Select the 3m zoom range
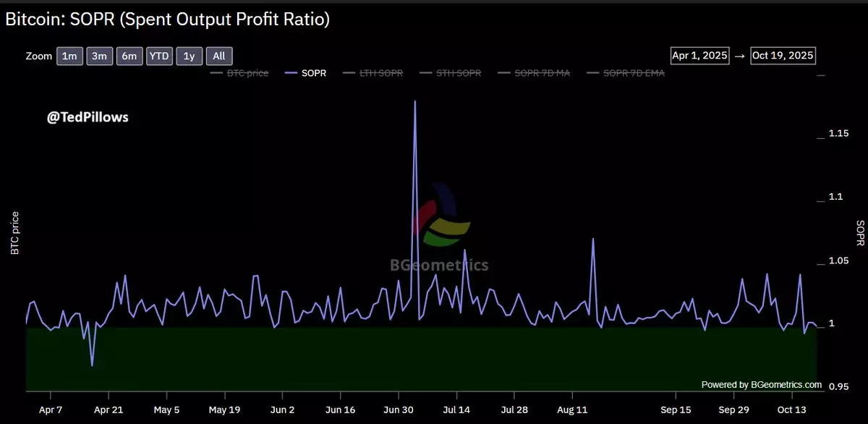Image resolution: width=868 pixels, height=424 pixels. pyautogui.click(x=99, y=56)
